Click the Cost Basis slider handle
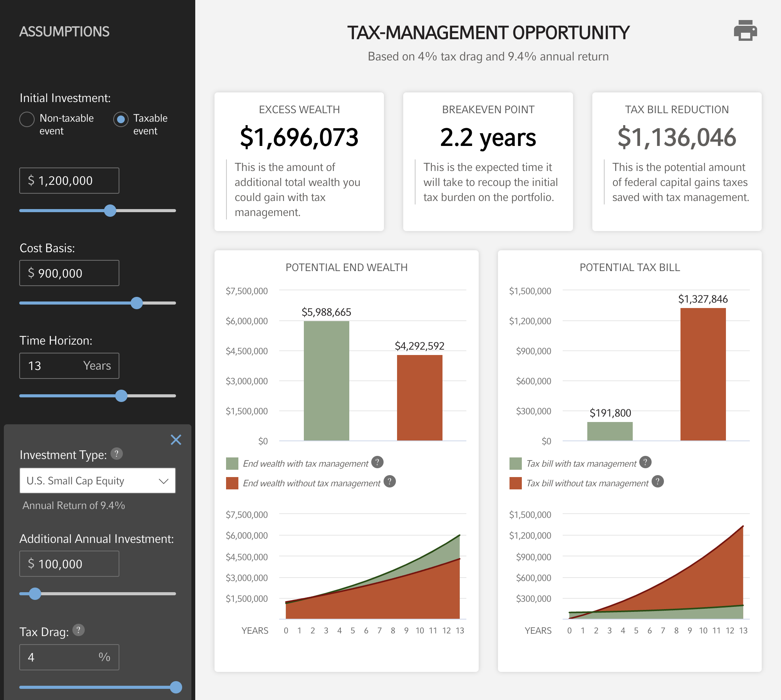Screen dimensions: 781x700 point(137,303)
